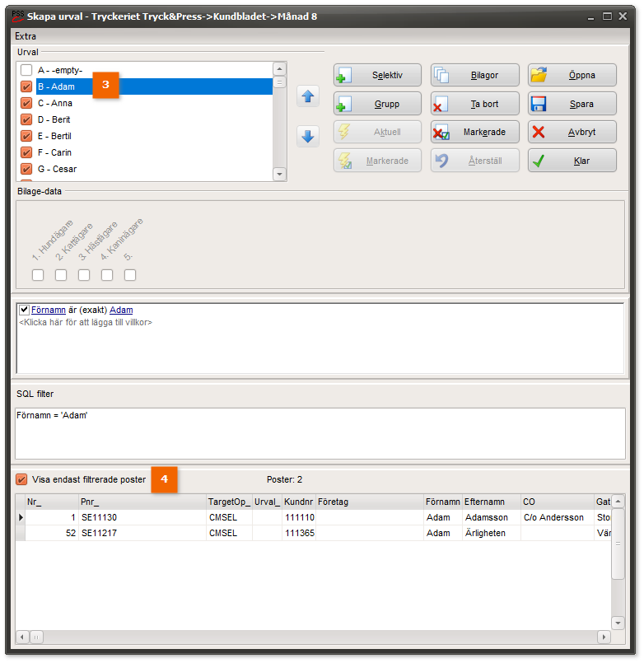Select the D - Berit list row
This screenshot has width=644, height=663.
[154, 119]
